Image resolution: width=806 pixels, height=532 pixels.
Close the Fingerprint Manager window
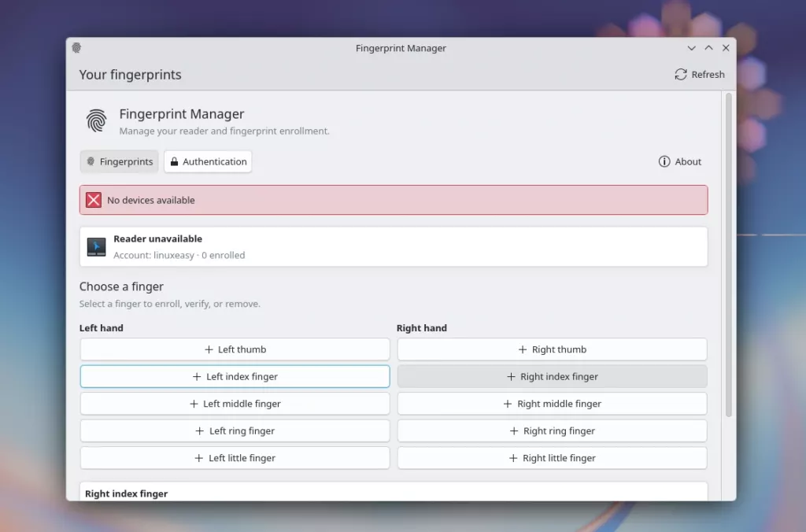(726, 48)
